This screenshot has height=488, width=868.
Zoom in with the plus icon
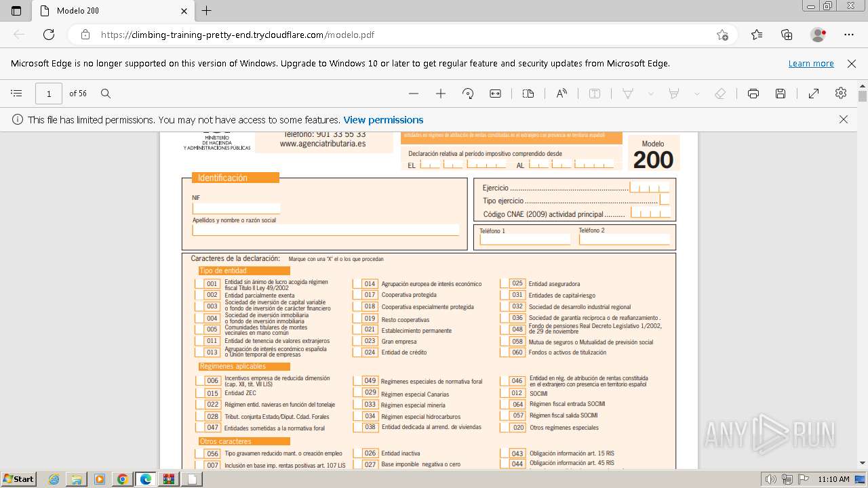pyautogui.click(x=441, y=94)
